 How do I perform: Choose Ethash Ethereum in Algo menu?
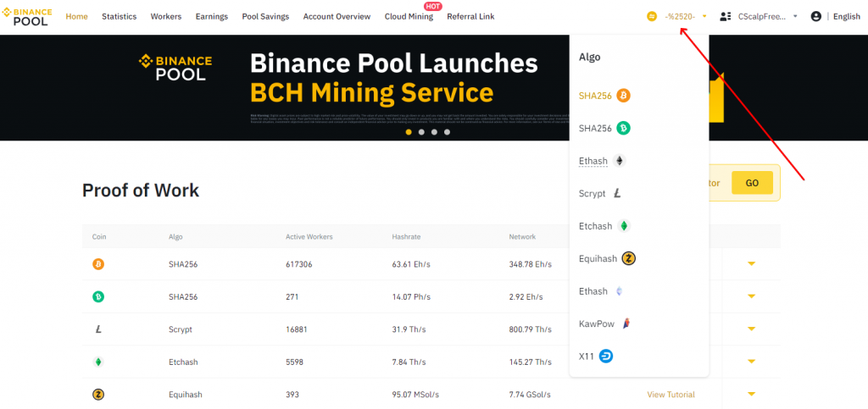coord(603,161)
